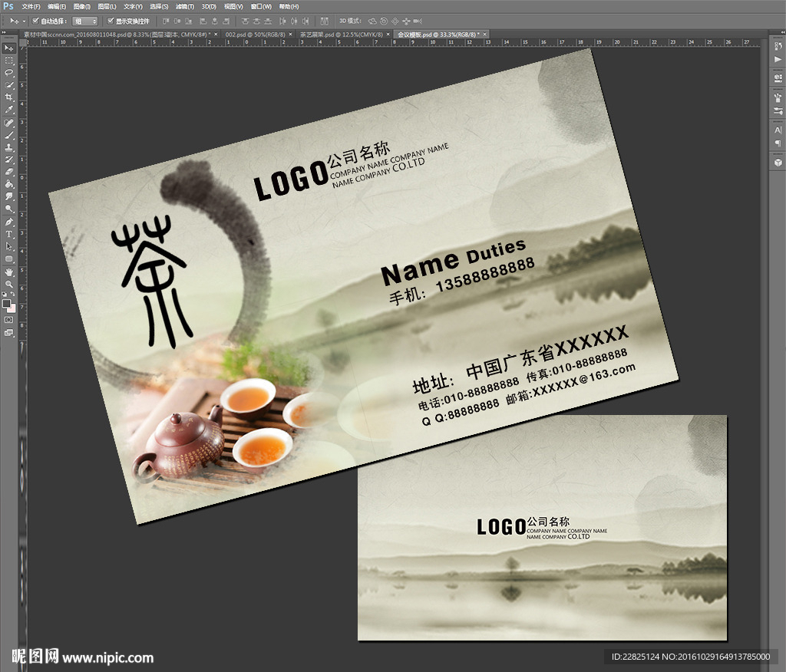Open the 图层(L) menu

107,6
